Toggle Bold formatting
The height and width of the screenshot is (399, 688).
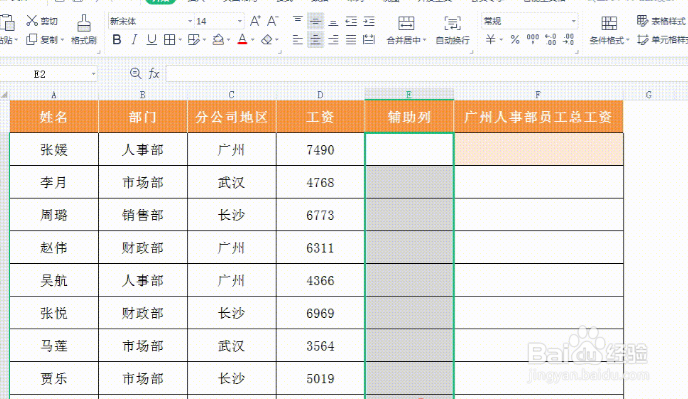point(117,40)
